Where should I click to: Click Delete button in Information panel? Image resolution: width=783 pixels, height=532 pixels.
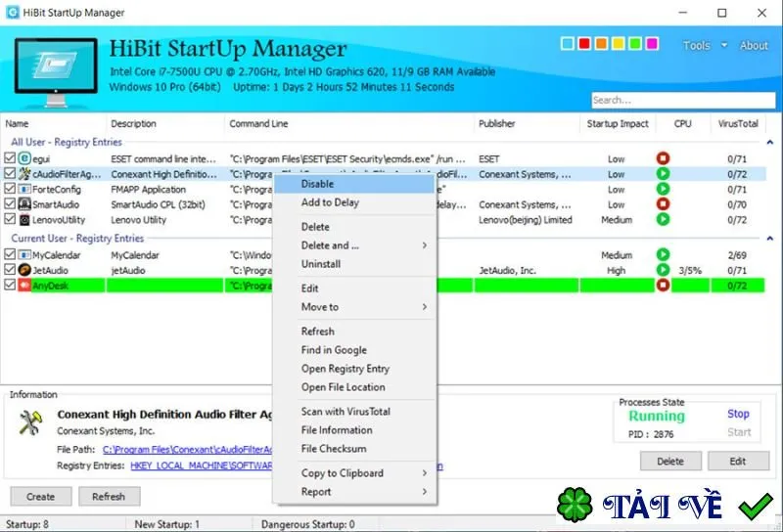coord(670,462)
